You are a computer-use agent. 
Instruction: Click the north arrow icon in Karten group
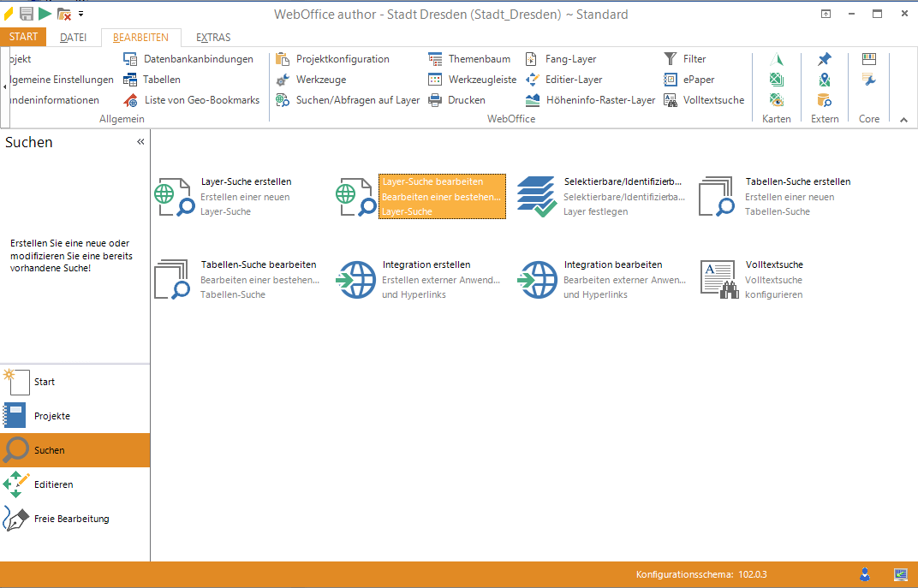[777, 59]
